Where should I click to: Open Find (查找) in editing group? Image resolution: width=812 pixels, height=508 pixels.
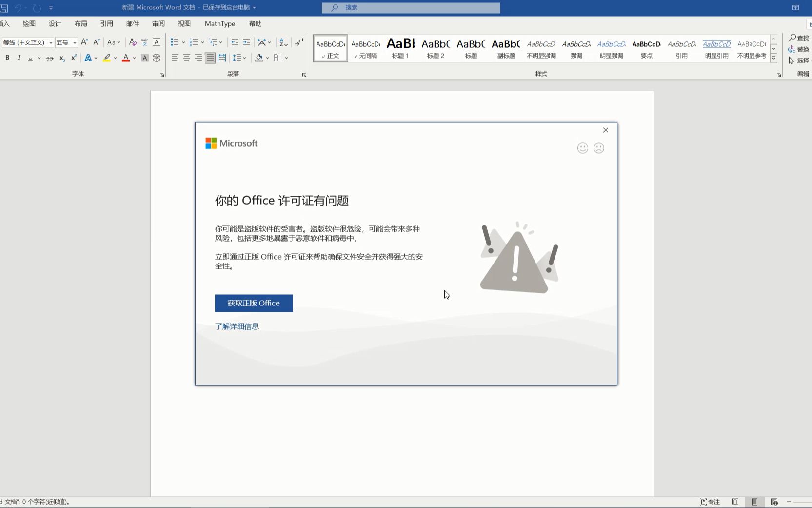pos(798,38)
